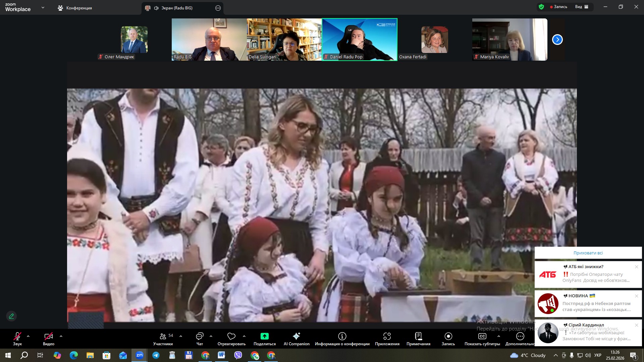Open the Вид view menu
This screenshot has width=644, height=362.
[581, 7]
